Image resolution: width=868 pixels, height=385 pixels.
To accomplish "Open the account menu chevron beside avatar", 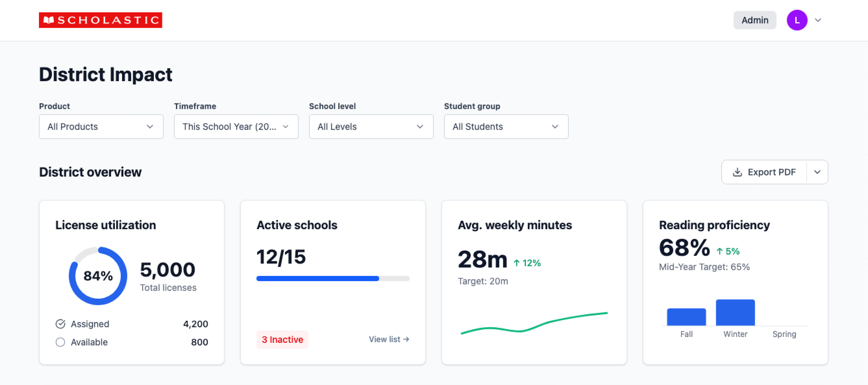I will pos(818,20).
